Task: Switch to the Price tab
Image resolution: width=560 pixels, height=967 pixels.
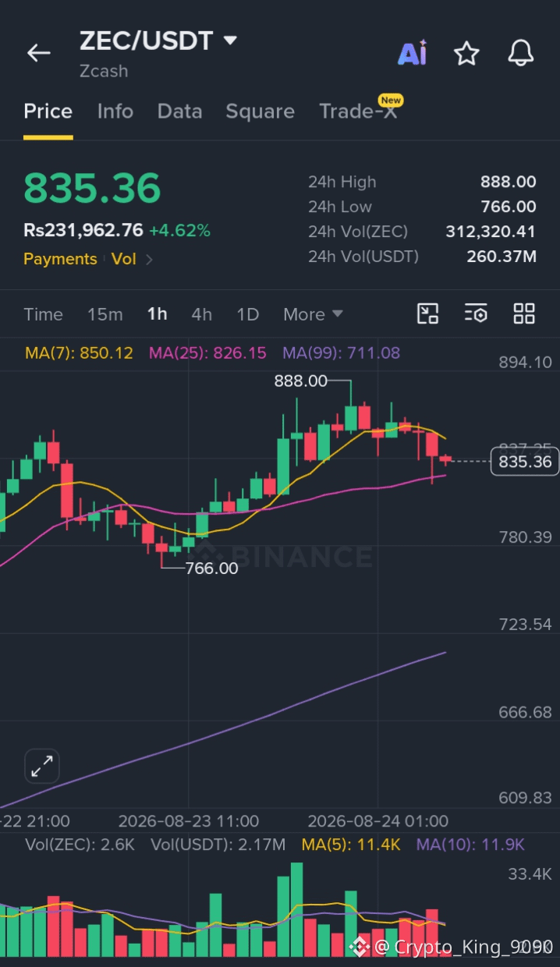Action: click(x=48, y=112)
